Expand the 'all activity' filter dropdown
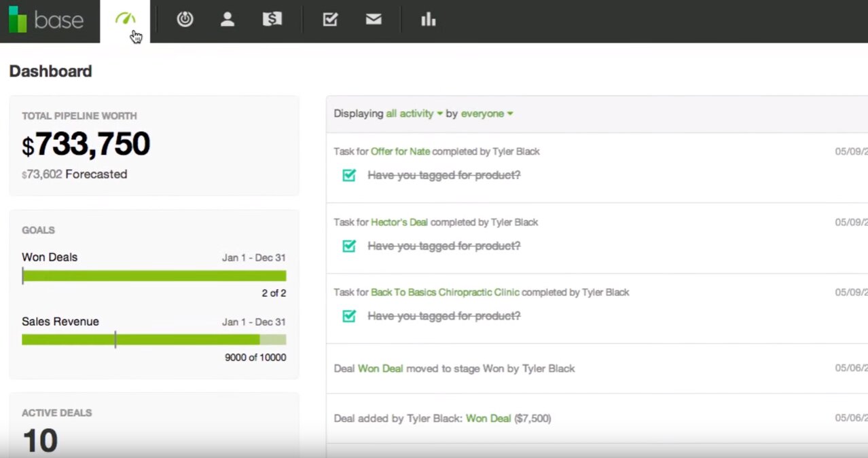The height and width of the screenshot is (458, 868). pyautogui.click(x=414, y=114)
